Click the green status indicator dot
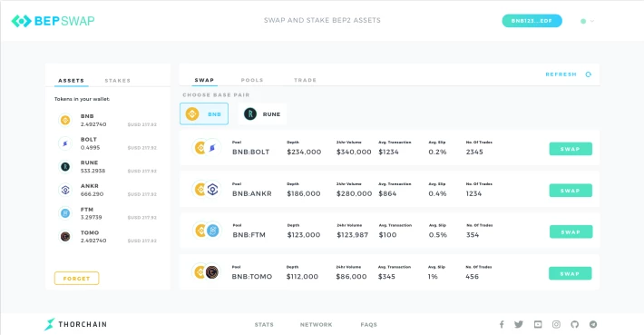This screenshot has width=644, height=335. click(x=583, y=21)
